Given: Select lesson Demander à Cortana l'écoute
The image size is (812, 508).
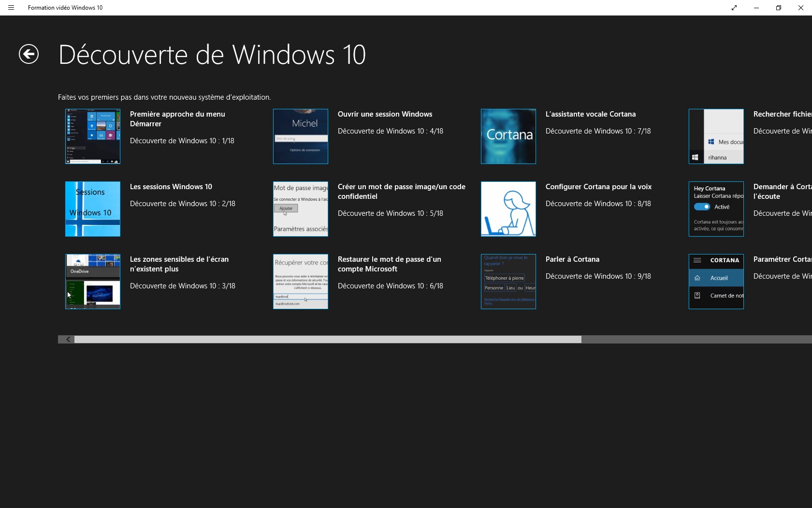Looking at the screenshot, I should [783, 192].
